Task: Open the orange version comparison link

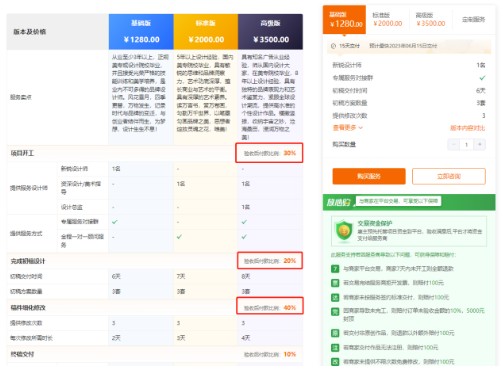Action: pyautogui.click(x=467, y=128)
